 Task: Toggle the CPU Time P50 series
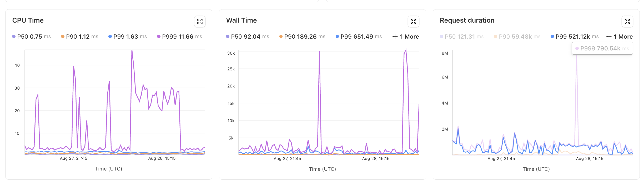[x=31, y=37]
